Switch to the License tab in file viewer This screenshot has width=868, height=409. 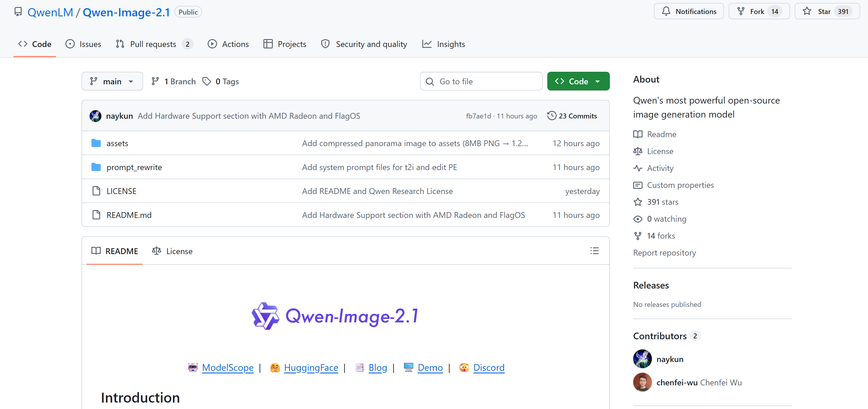172,251
